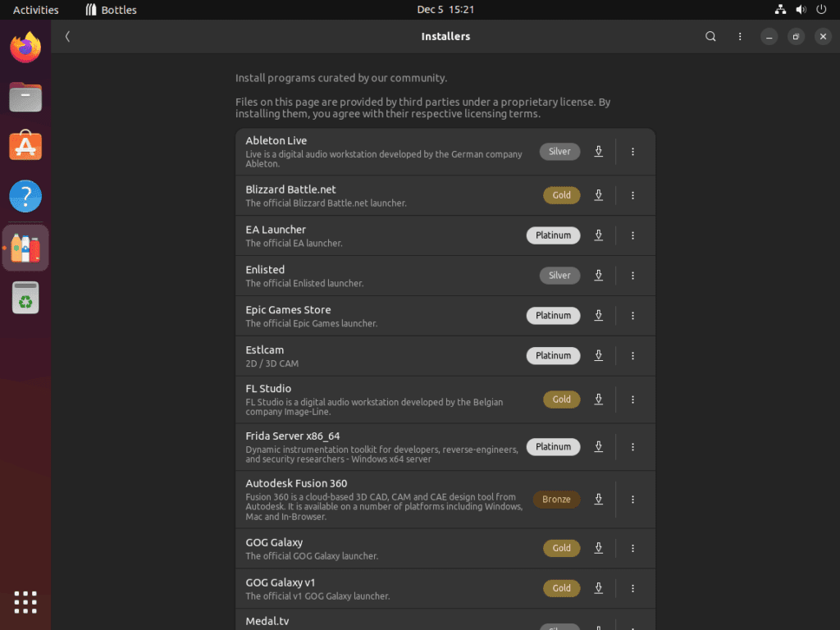Image resolution: width=840 pixels, height=630 pixels.
Task: Click the Gold badge on FL Studio
Action: pyautogui.click(x=561, y=399)
